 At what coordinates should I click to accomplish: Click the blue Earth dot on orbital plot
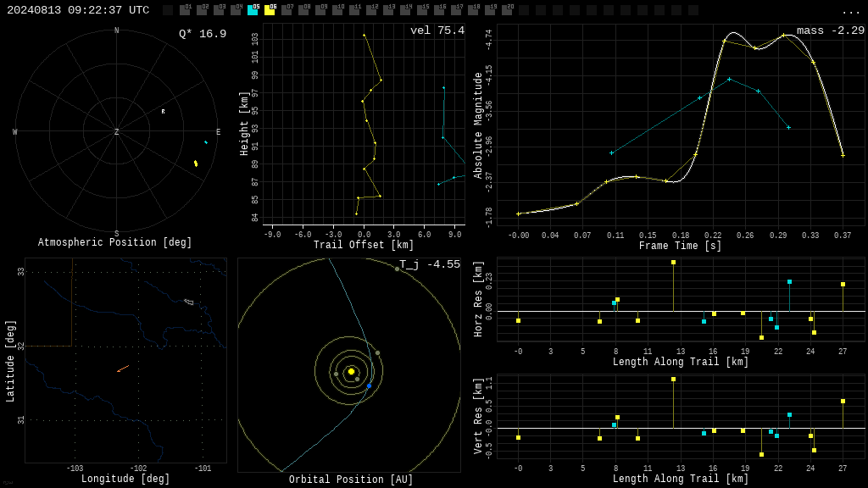point(370,385)
